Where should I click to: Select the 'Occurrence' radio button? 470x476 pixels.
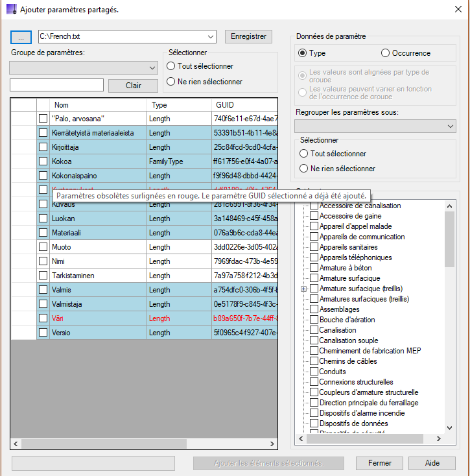point(386,53)
